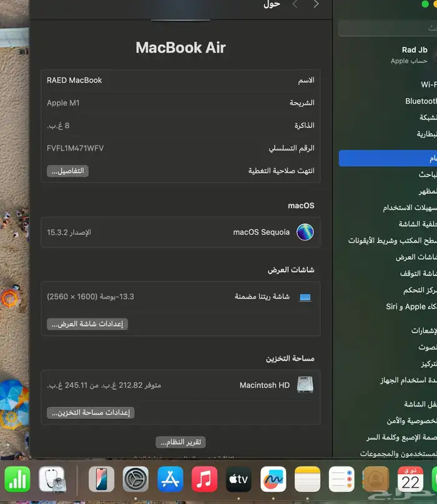Launch Freeform from the Dock

point(273,479)
